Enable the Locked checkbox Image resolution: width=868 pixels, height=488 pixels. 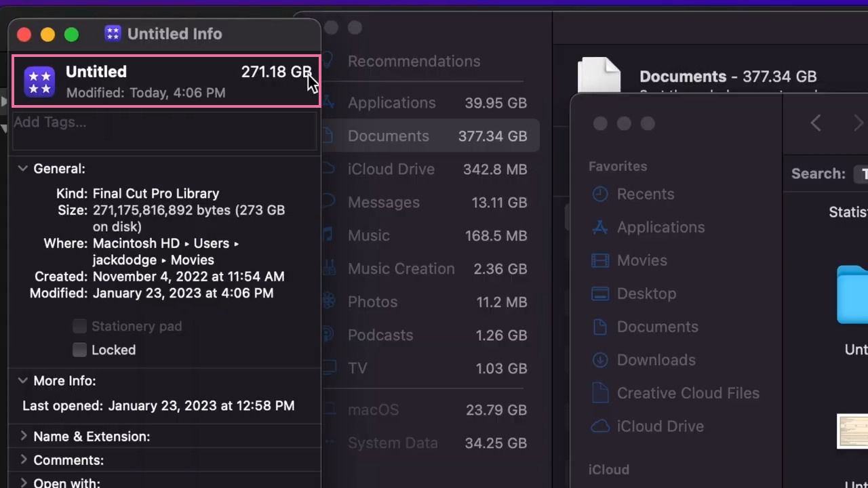[x=80, y=350]
